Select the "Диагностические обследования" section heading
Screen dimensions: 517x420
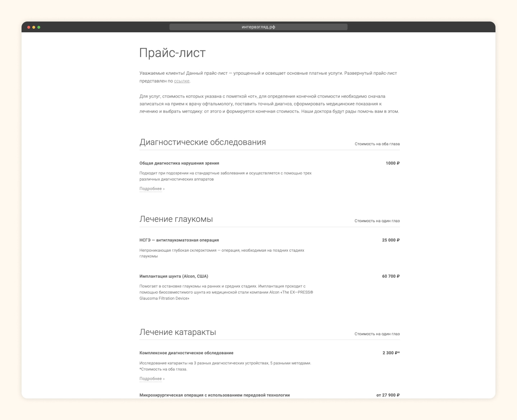202,143
